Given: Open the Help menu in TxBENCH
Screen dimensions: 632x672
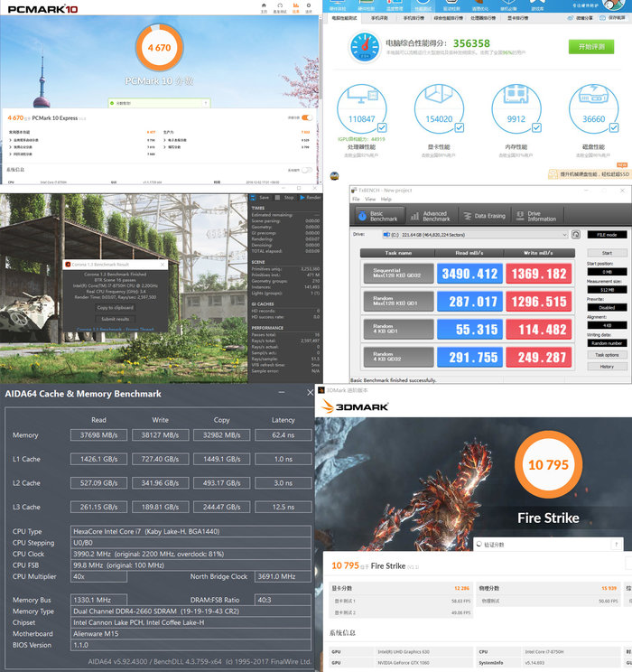Looking at the screenshot, I should click(x=386, y=199).
